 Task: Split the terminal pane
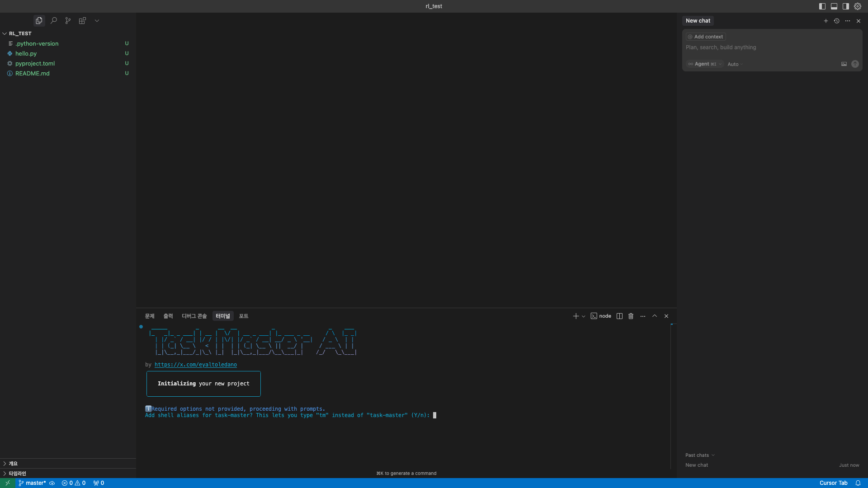[620, 316]
